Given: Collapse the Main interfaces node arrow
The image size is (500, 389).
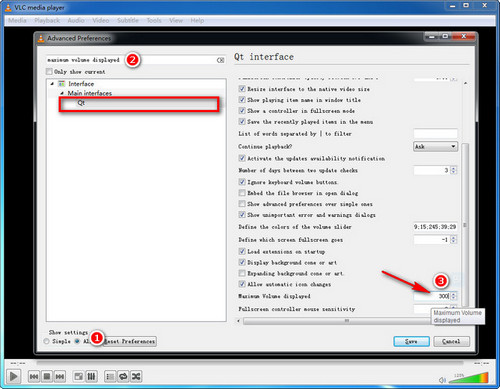Looking at the screenshot, I should (x=62, y=93).
